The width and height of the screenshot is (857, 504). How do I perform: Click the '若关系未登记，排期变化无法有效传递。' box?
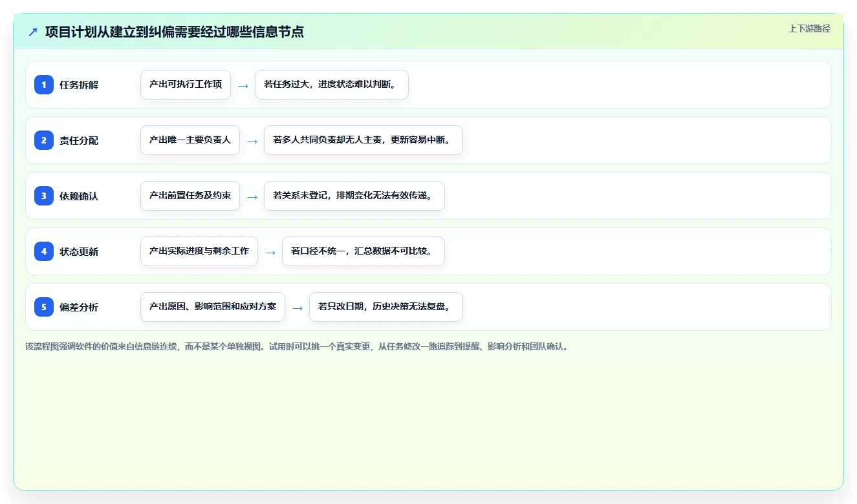(x=354, y=196)
